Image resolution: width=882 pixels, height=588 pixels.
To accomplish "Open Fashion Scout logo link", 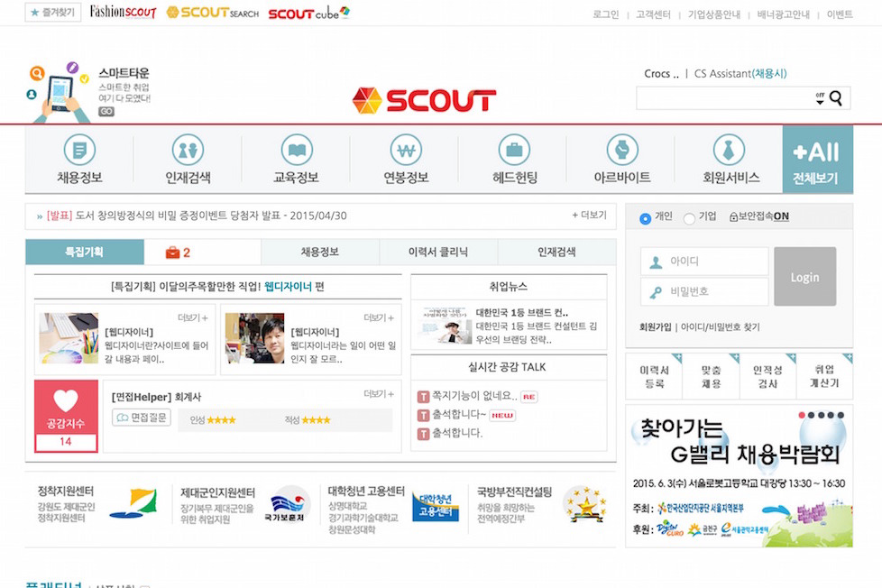I will point(123,12).
